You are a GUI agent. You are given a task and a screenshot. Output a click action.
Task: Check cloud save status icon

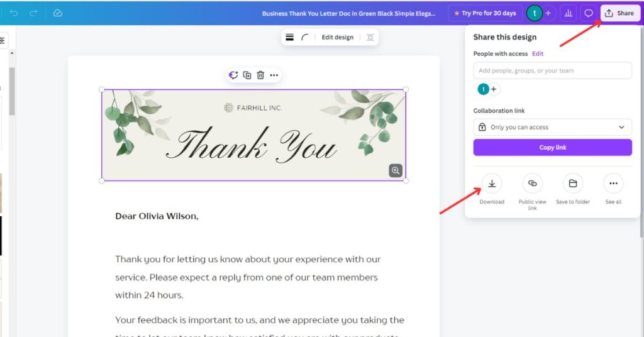coord(57,13)
